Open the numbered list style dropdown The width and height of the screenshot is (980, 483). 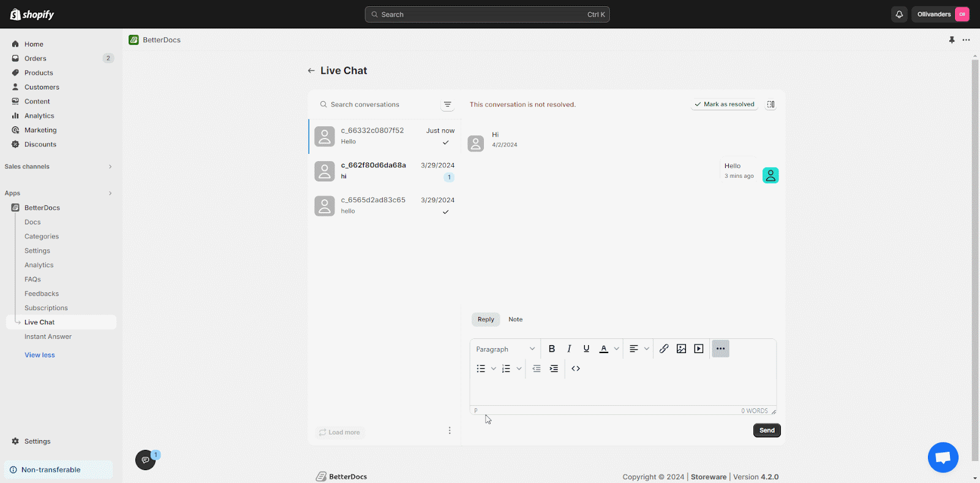coord(519,368)
